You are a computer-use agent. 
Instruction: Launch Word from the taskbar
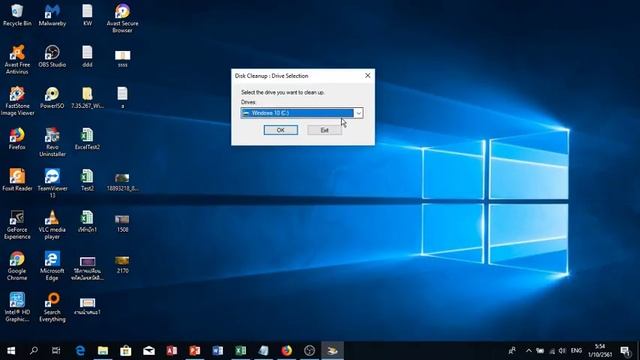(218, 351)
